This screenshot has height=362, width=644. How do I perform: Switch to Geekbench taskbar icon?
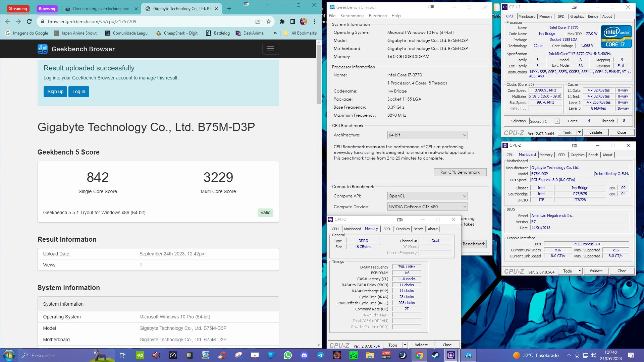[x=469, y=355]
